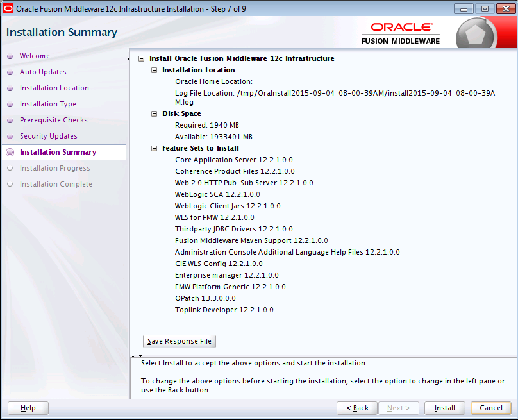
Task: Select WLS for FMW 12.2.1.0.0
Action: [x=215, y=218]
